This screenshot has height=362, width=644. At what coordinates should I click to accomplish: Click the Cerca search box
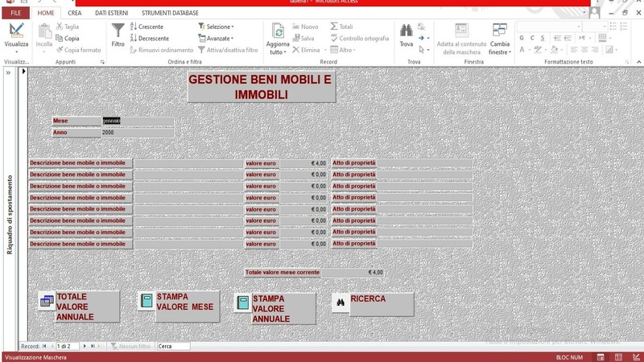[x=173, y=347]
